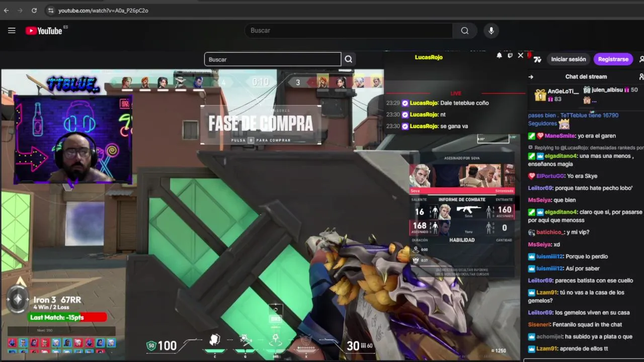Click the round timer 0:10

pos(261,82)
